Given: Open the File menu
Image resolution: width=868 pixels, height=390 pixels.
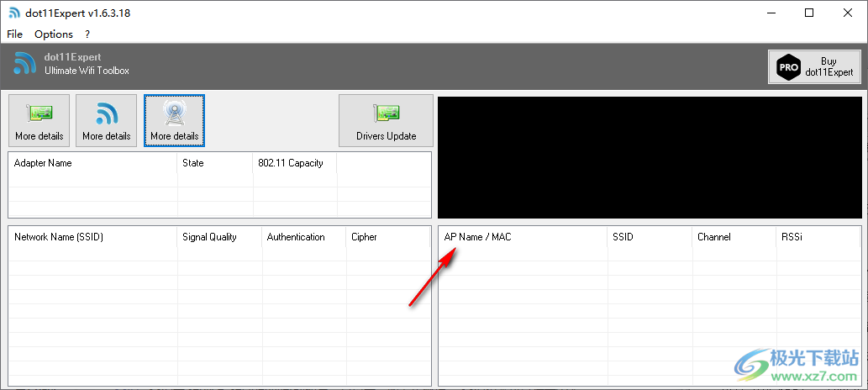Looking at the screenshot, I should 15,34.
